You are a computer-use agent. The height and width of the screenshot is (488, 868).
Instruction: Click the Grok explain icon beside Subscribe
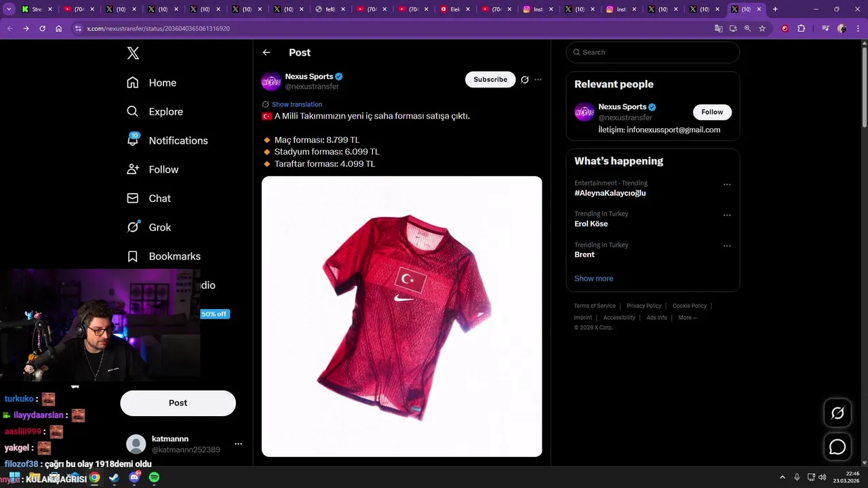click(525, 80)
